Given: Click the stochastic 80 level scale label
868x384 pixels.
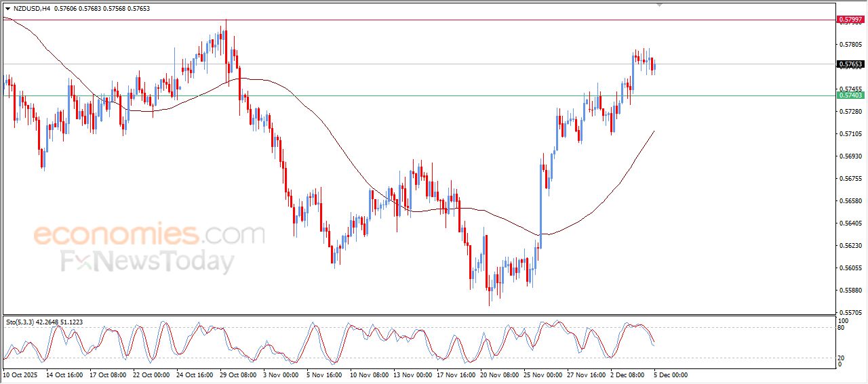Looking at the screenshot, I should pyautogui.click(x=842, y=328).
